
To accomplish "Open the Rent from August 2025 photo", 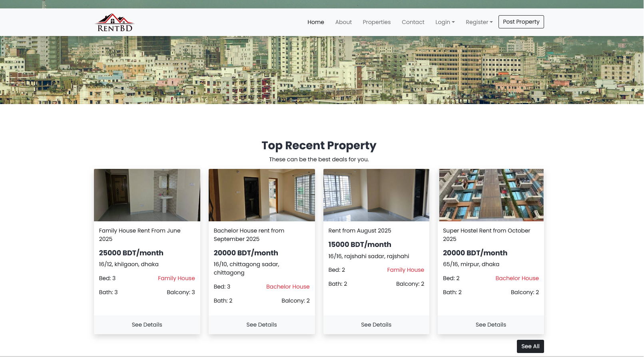I will pos(376,195).
